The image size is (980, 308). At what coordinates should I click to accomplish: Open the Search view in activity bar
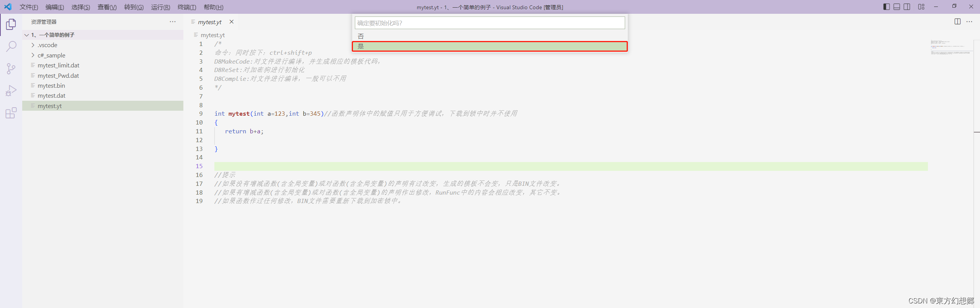(11, 47)
